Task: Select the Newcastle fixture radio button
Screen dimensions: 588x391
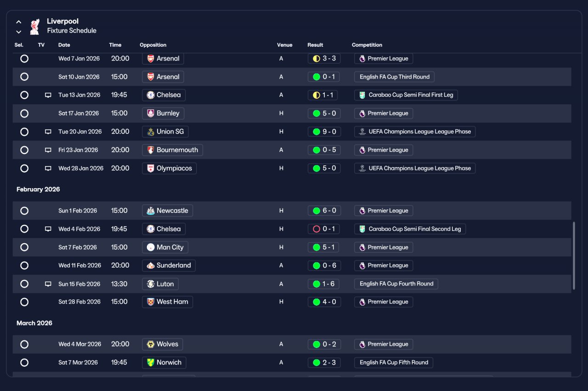Action: [x=24, y=211]
